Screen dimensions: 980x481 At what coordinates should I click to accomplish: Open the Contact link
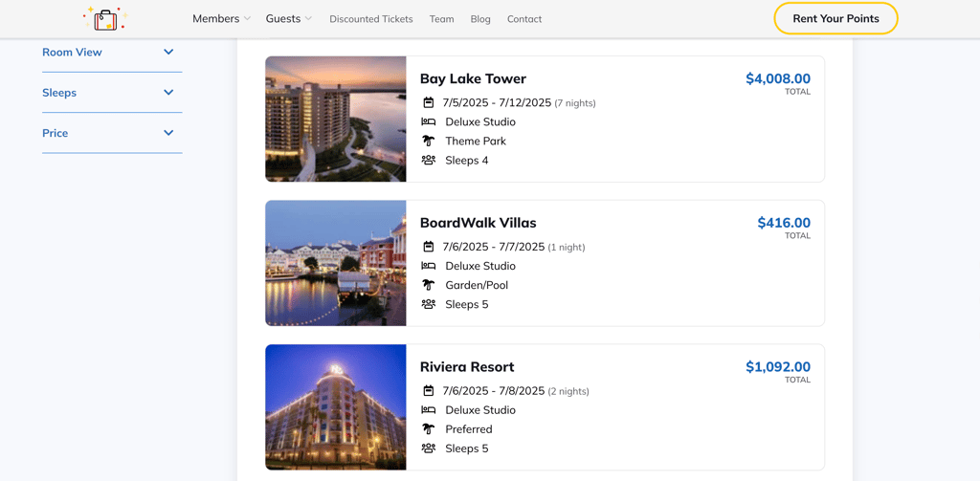click(x=524, y=19)
